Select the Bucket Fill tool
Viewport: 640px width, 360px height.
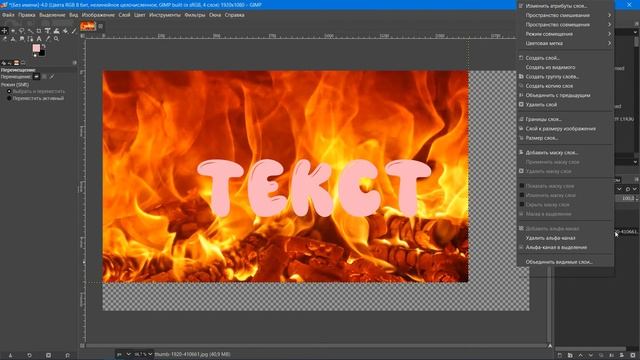pos(65,31)
